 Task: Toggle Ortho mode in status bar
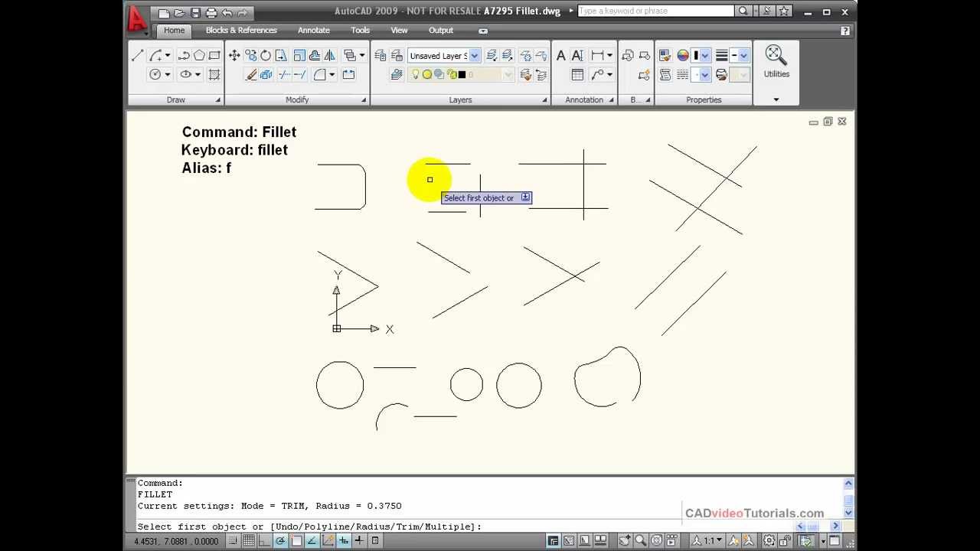point(265,540)
